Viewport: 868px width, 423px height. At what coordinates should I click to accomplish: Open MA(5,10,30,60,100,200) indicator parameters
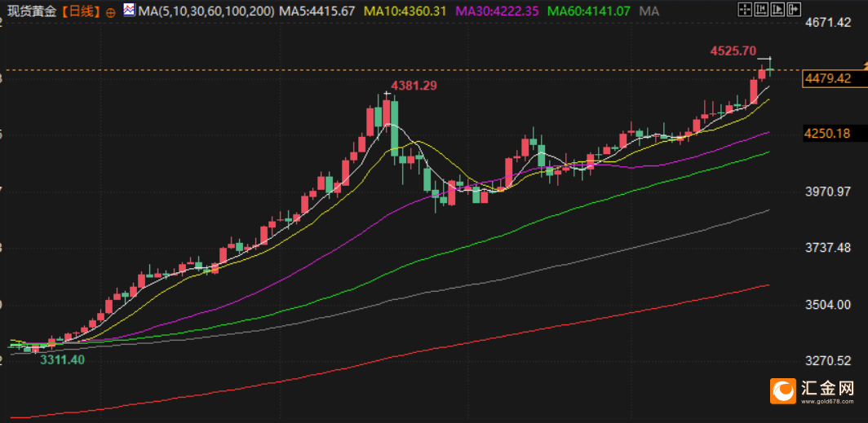point(206,11)
